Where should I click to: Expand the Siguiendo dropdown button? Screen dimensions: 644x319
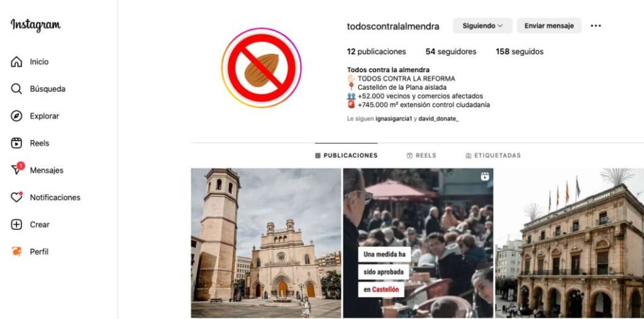[x=482, y=25]
